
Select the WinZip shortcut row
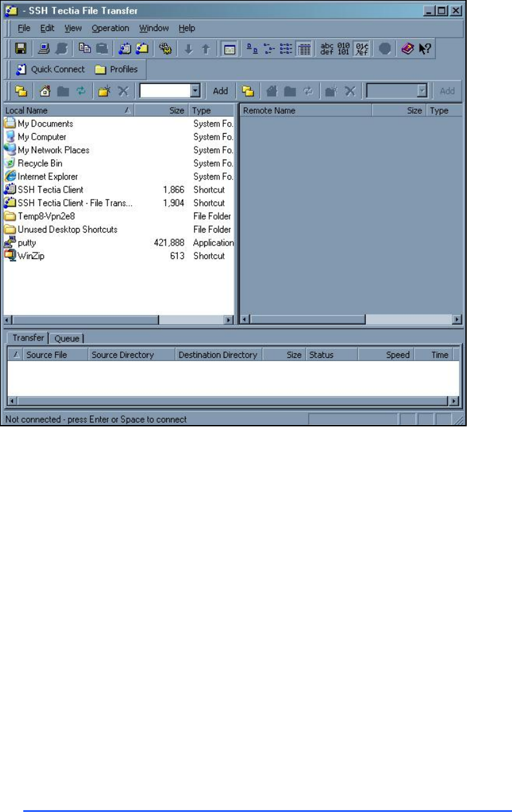click(x=119, y=256)
